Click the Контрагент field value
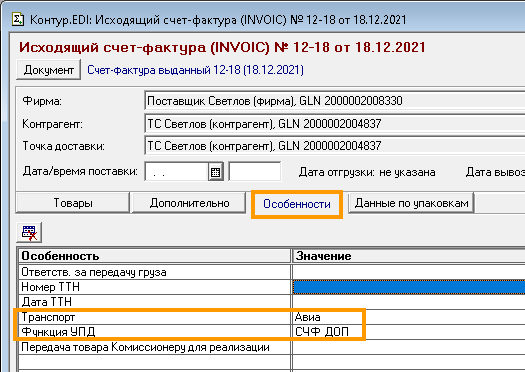The height and width of the screenshot is (372, 525). click(x=335, y=124)
